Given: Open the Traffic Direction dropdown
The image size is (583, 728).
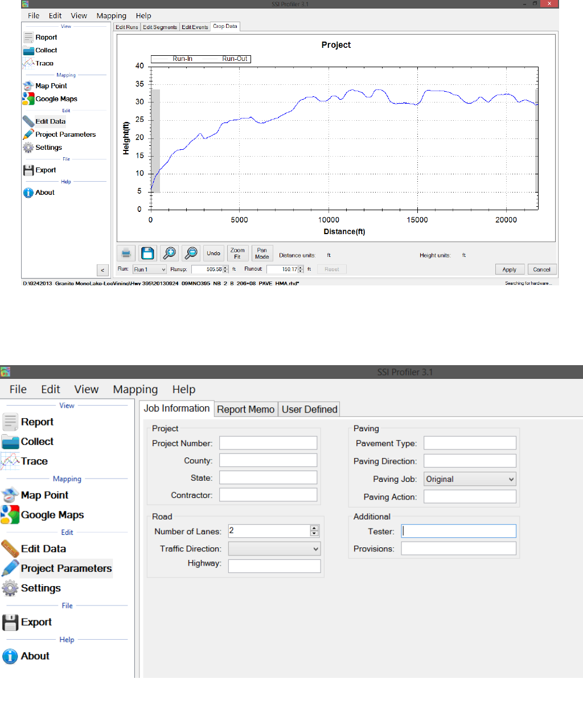Looking at the screenshot, I should [x=274, y=549].
